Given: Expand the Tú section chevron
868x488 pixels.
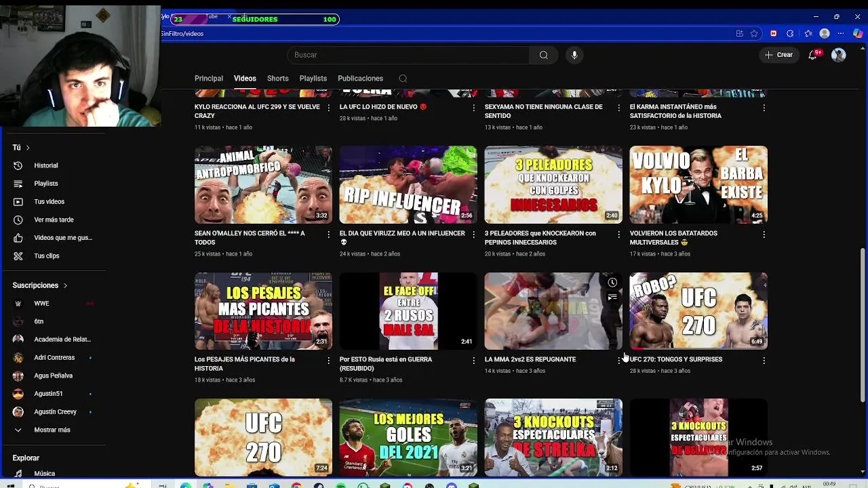Looking at the screenshot, I should click(x=28, y=148).
